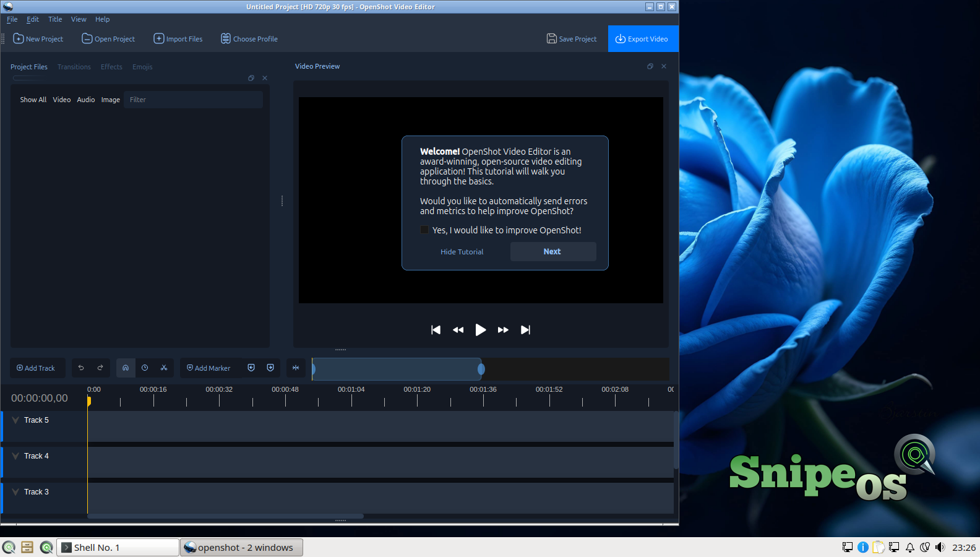
Task: Click Open Project in the toolbar
Action: click(x=108, y=39)
